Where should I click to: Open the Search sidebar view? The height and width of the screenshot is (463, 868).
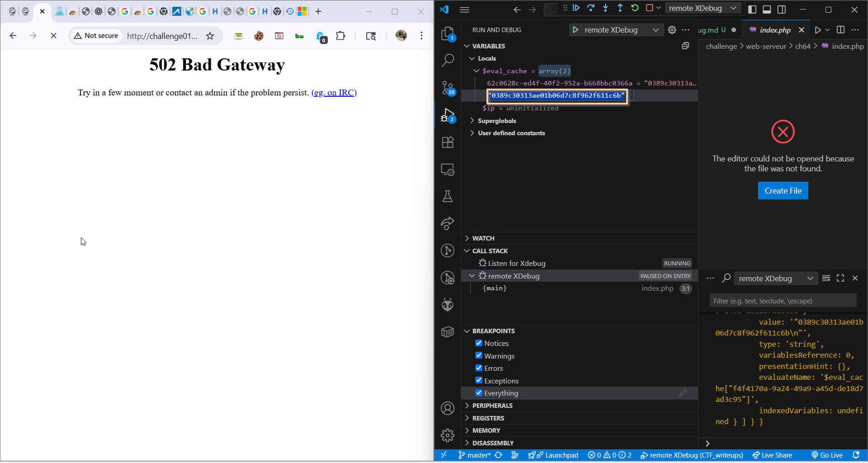[x=447, y=60]
